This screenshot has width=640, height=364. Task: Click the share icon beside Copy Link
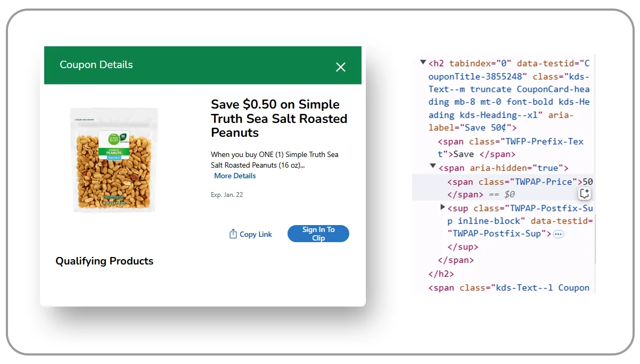pos(233,234)
